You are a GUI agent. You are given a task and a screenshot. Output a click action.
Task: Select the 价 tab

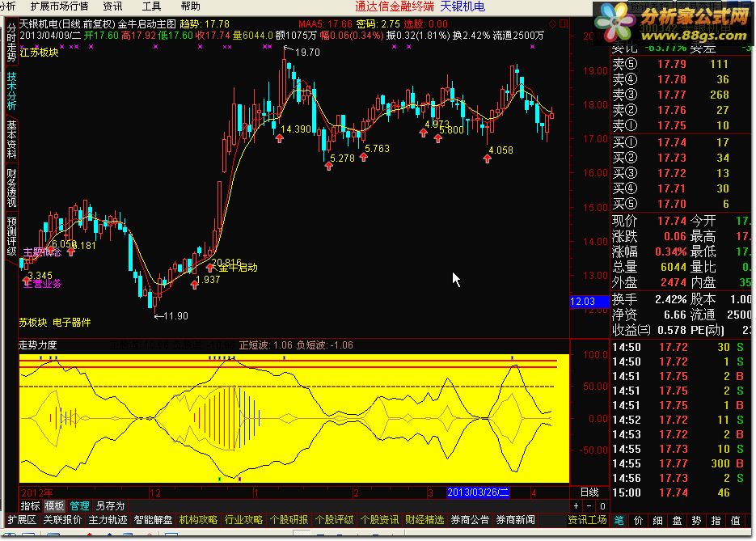(638, 520)
